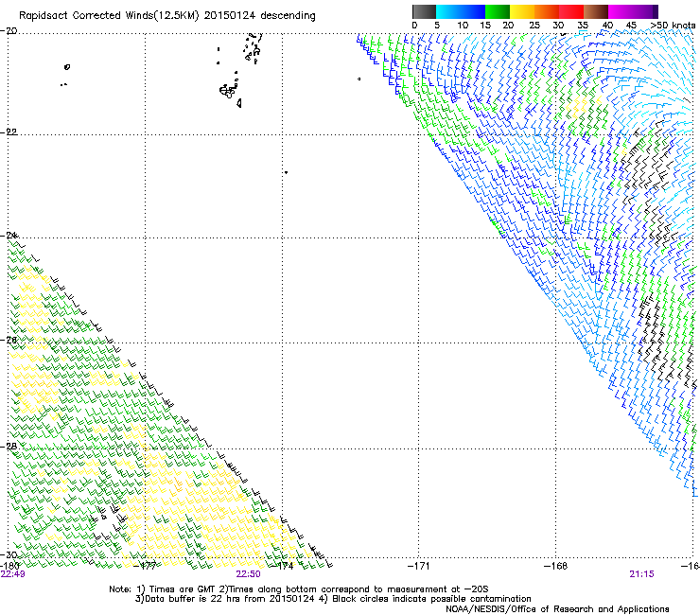Viewport: 700px width, 615px height.
Task: Click the red 30-35 knots color swatch
Action: [571, 11]
